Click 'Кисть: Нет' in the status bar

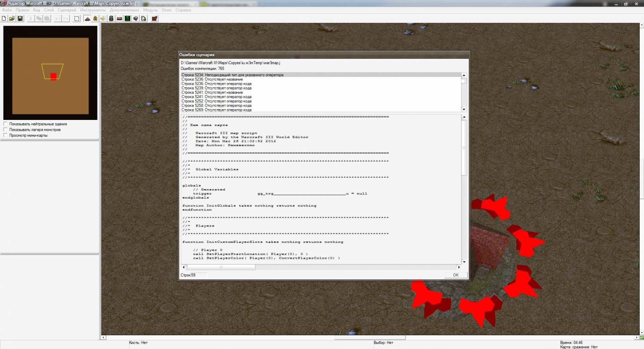pos(138,343)
